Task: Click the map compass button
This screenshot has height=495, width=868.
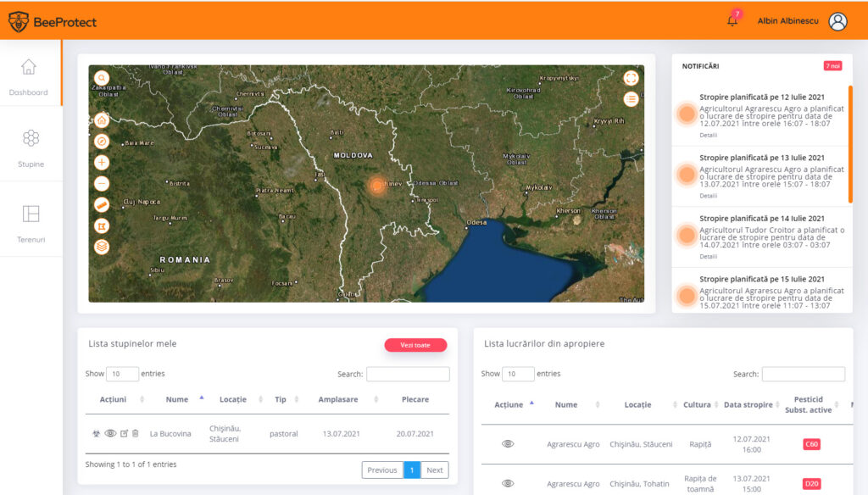Action: [102, 142]
